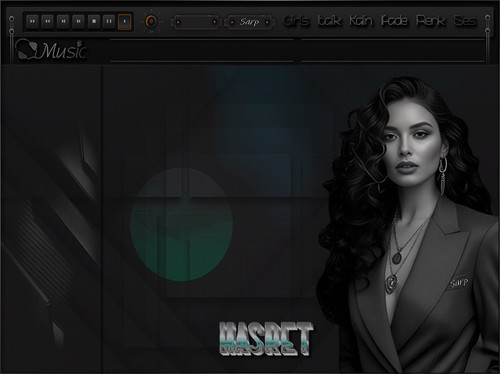Image resolution: width=500 pixels, height=374 pixels.
Task: Click the HASRET metallic logo text
Action: 266,339
